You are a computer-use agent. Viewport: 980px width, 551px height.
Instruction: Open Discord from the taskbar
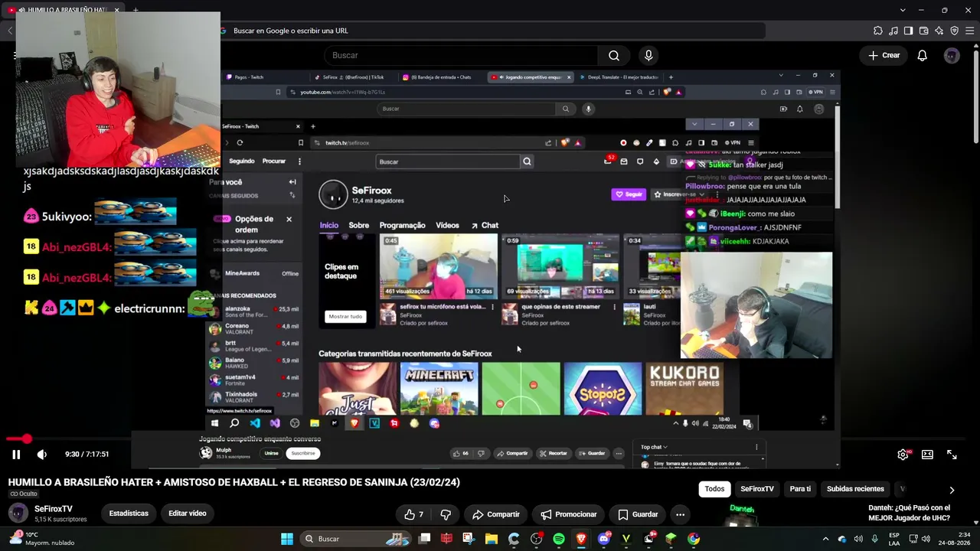[x=604, y=539]
